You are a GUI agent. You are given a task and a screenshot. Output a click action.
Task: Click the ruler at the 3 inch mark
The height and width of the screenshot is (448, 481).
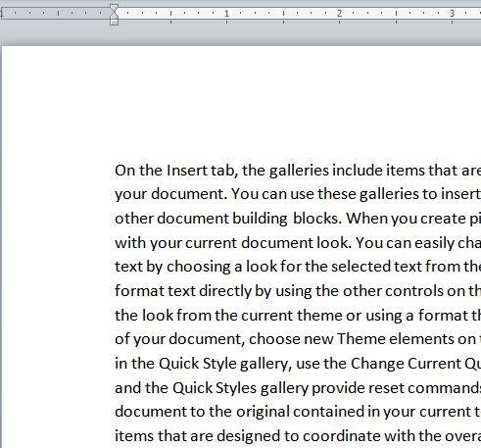[452, 14]
